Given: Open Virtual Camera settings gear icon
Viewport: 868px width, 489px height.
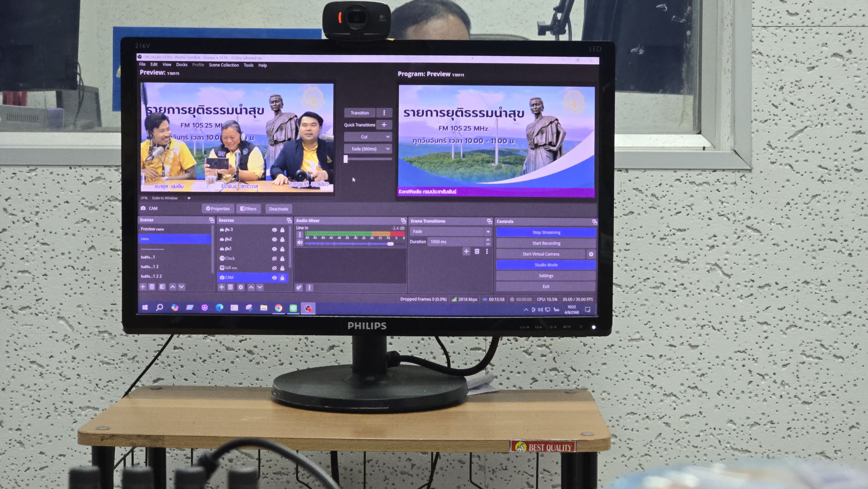Looking at the screenshot, I should 591,254.
